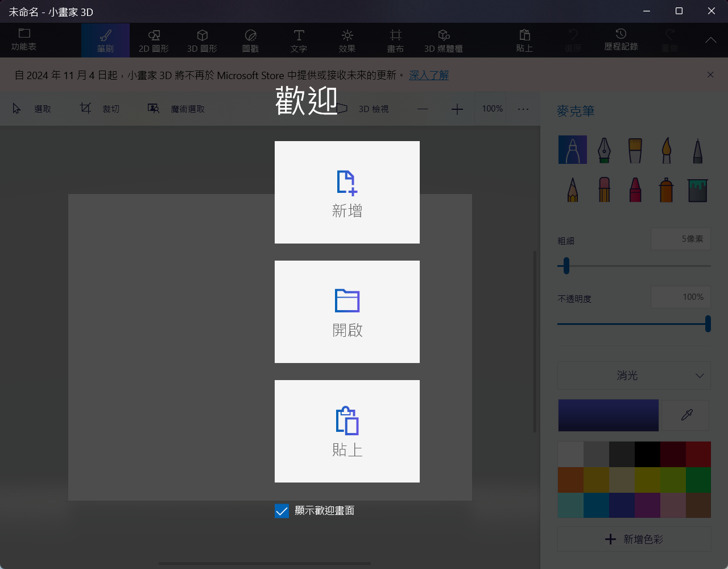Collapse the ribbon with the chevron up

point(711,40)
